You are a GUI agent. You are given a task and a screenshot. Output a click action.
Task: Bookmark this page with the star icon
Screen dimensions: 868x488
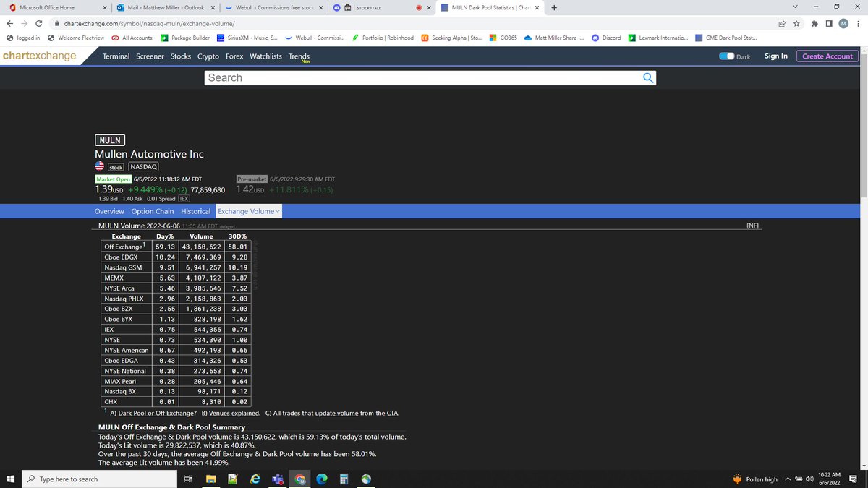(796, 23)
